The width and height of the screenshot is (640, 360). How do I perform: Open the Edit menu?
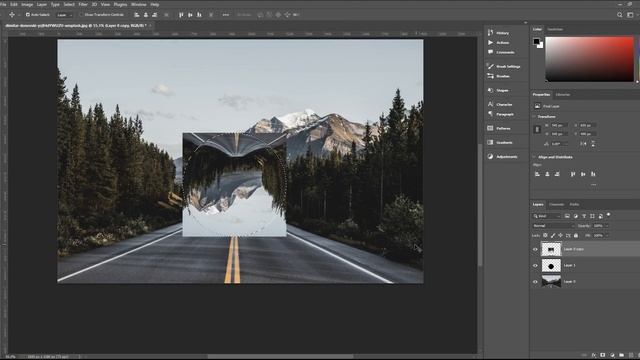pos(14,4)
